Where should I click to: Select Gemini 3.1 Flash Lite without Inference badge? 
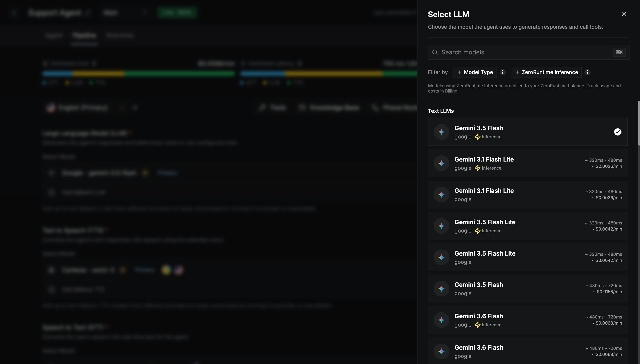tap(527, 195)
